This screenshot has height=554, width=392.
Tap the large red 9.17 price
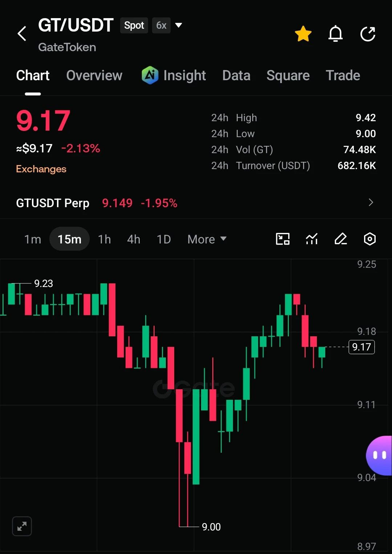click(x=43, y=121)
